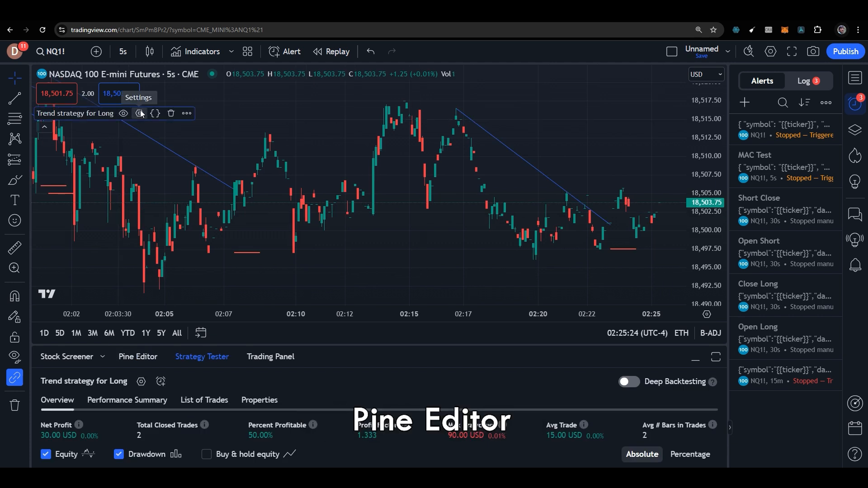Open the watchlist panel icon
This screenshot has height=488, width=868.
pyautogui.click(x=855, y=78)
